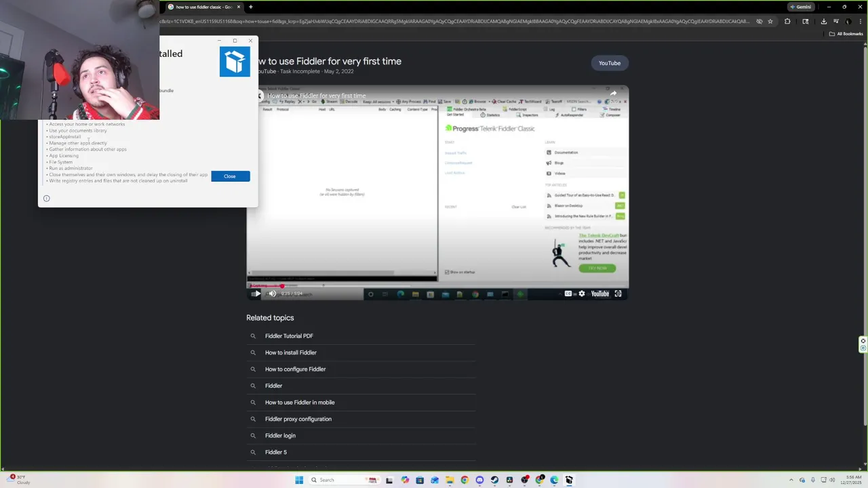Click magnifier icon beside 'Fiddler Tutorial PDF'
This screenshot has height=488, width=868.
click(x=253, y=336)
